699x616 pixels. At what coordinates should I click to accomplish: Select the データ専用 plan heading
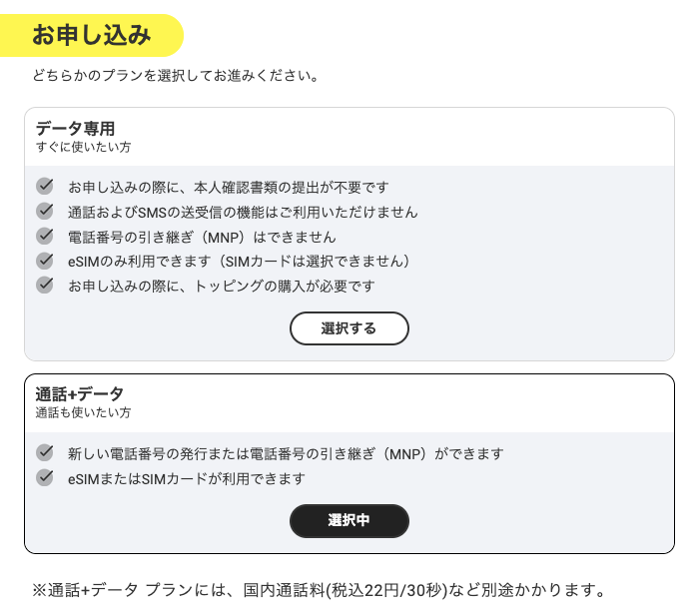[x=76, y=129]
